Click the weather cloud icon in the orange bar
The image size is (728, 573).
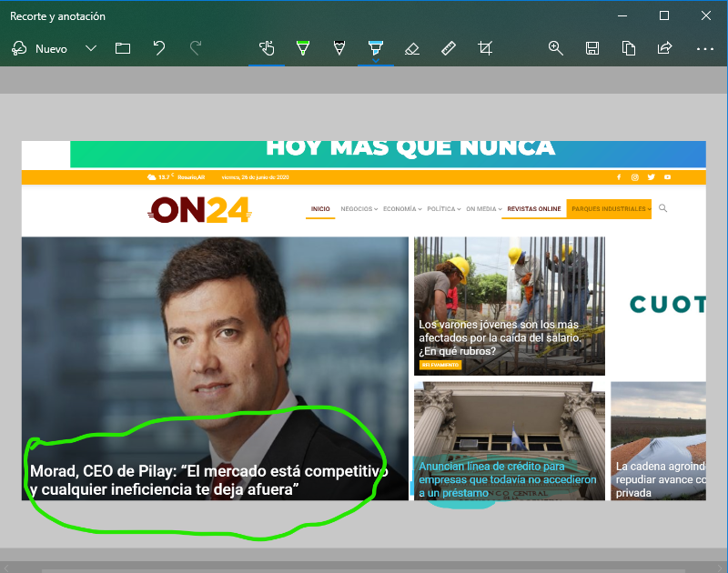(x=151, y=176)
